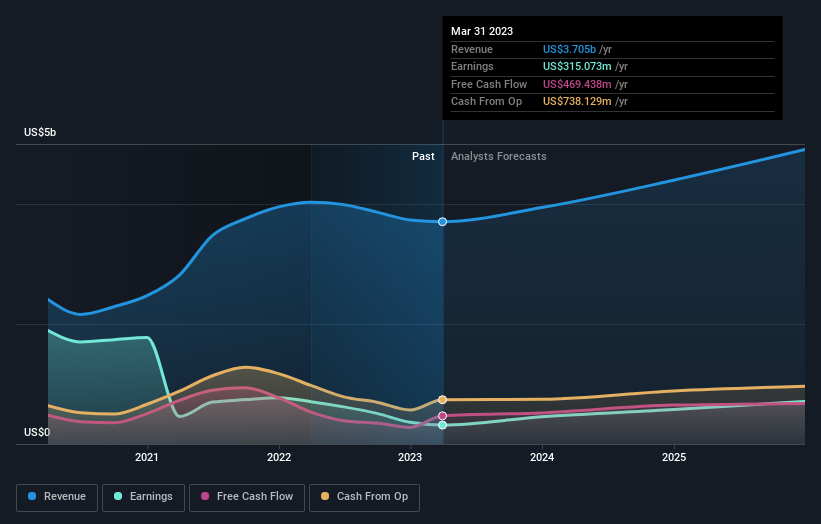This screenshot has width=821, height=524.
Task: Click the pink Free Cash Flow legend dot
Action: [x=205, y=496]
